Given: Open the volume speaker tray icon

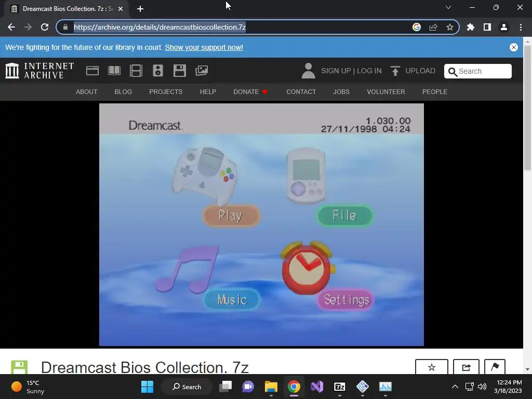Looking at the screenshot, I should pos(482,387).
